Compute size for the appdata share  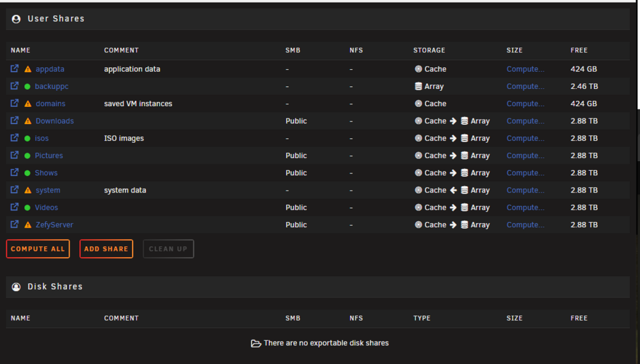[x=525, y=69]
